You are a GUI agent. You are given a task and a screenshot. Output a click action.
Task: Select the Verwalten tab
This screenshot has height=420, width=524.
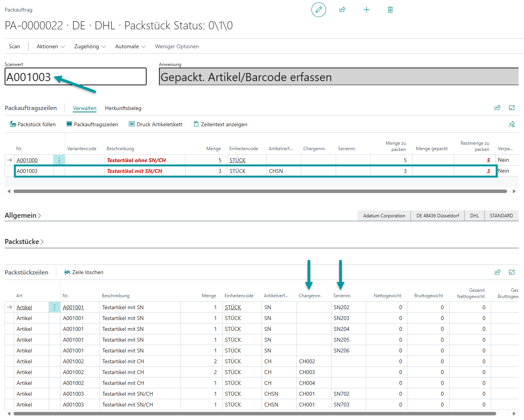pyautogui.click(x=85, y=108)
